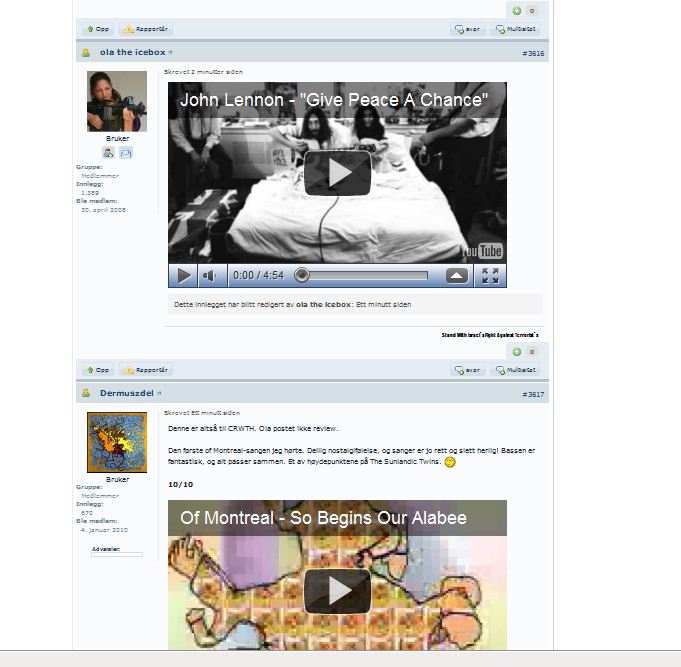This screenshot has height=667, width=681.
Task: Click the Advarsler label
Action: 106,549
